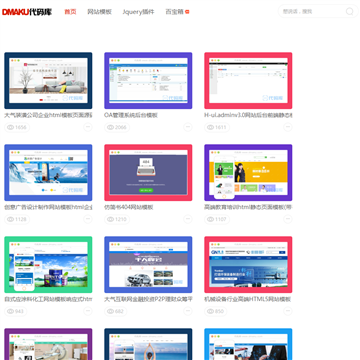Click the search magnifier icon

pos(349,12)
